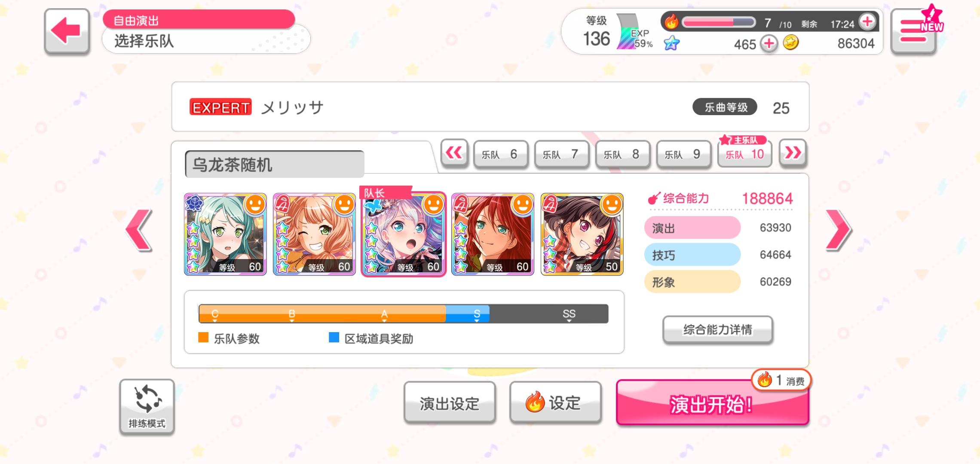
Task: Toggle rehearsal mode (排练模式)
Action: tap(147, 406)
